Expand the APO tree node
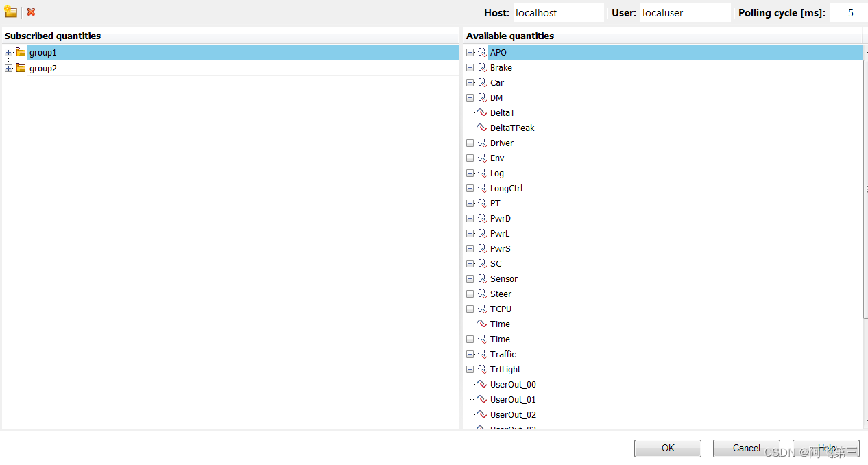Image resolution: width=868 pixels, height=465 pixels. point(470,53)
